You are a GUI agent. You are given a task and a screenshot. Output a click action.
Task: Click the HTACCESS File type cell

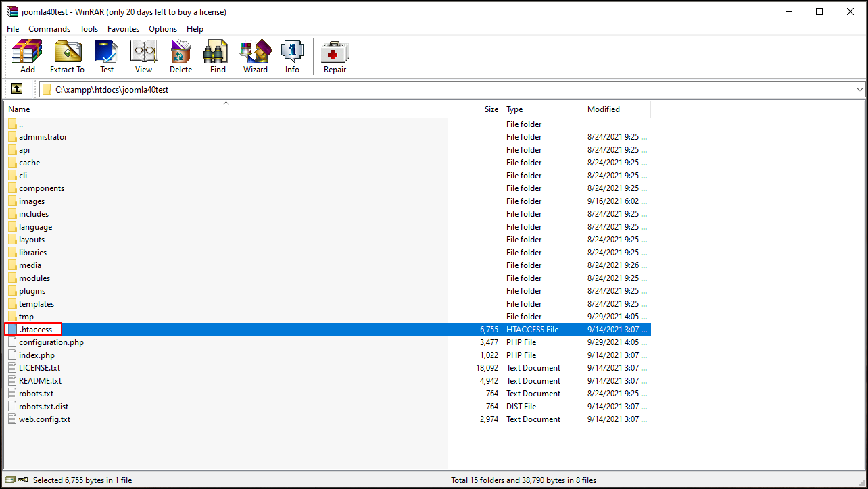[533, 330]
